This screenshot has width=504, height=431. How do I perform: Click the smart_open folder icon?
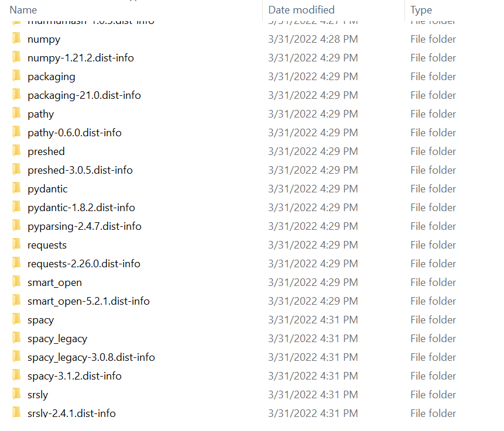click(16, 282)
